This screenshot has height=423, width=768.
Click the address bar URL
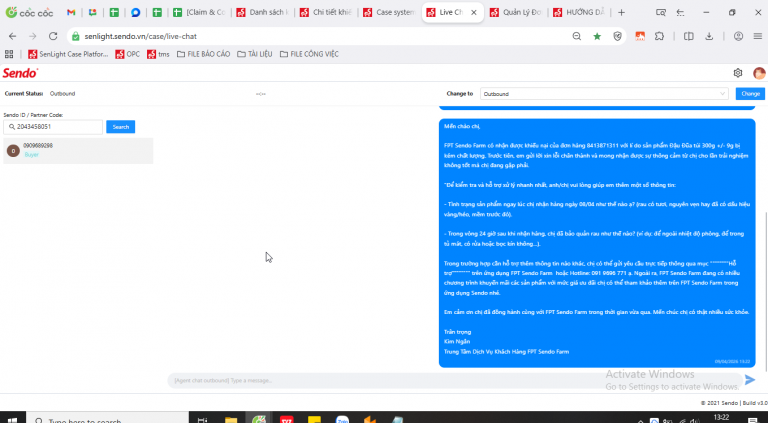tap(141, 36)
